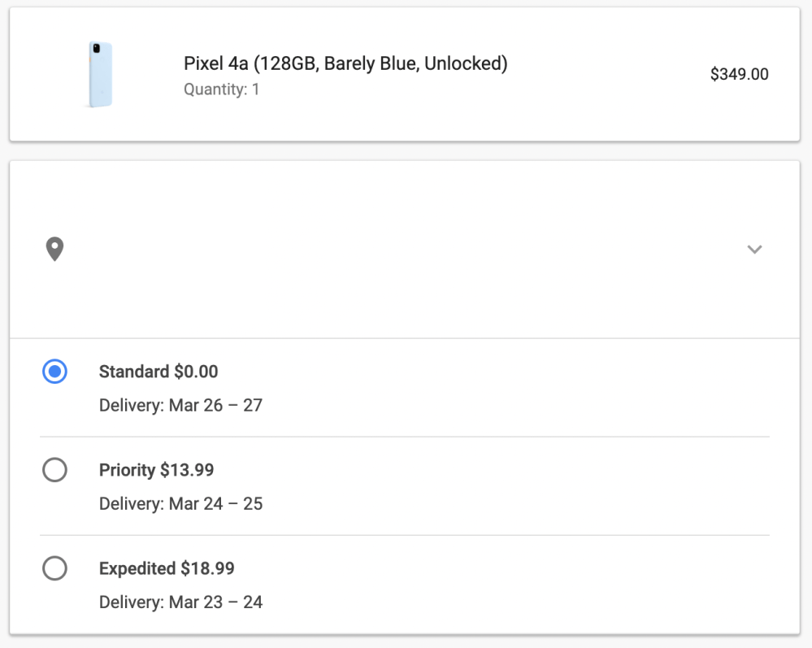Screen dimensions: 812x648
Task: Expand the shipping address chevron
Action: pos(754,250)
